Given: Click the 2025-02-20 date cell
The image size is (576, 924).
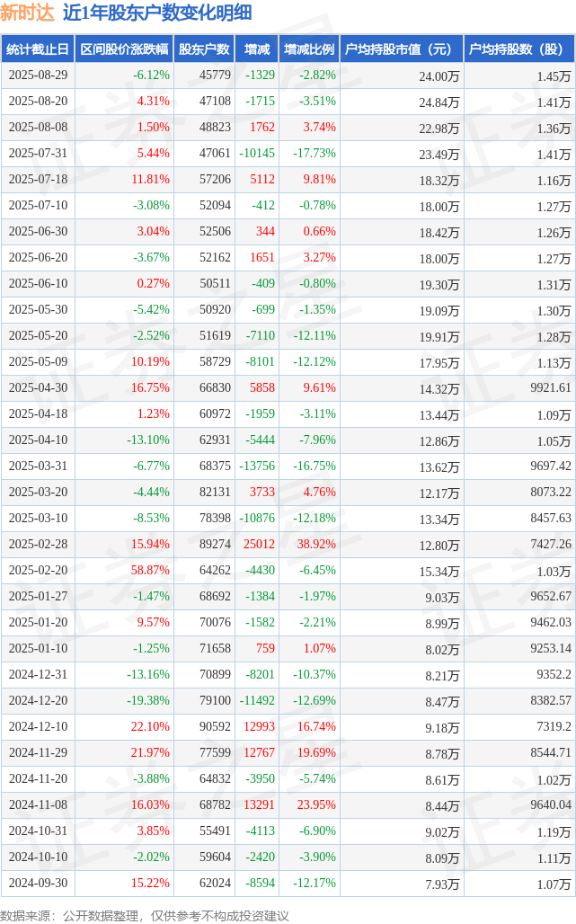Looking at the screenshot, I should (x=39, y=571).
